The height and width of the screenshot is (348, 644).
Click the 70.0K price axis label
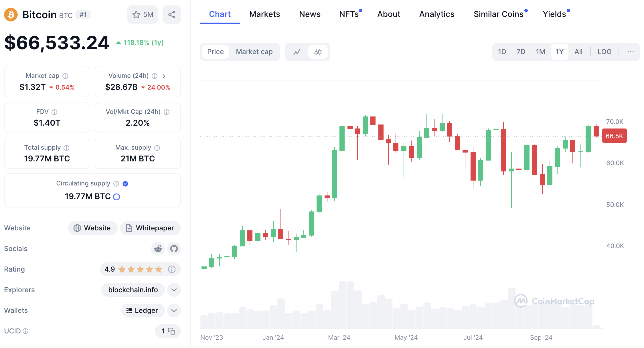click(x=615, y=122)
